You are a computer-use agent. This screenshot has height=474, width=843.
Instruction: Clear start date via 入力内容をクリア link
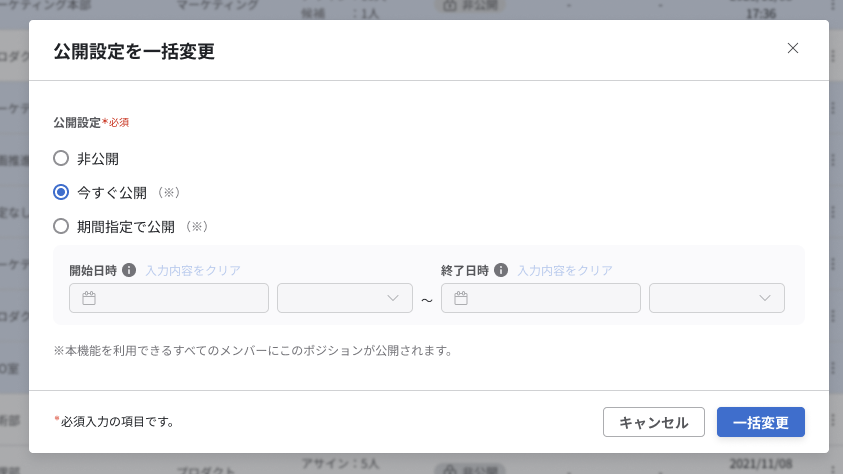pyautogui.click(x=193, y=270)
